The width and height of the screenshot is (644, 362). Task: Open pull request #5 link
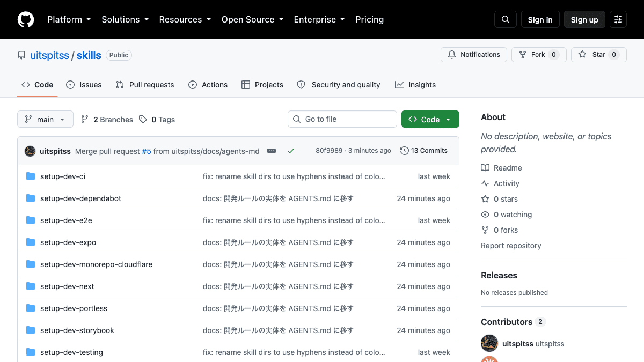(x=147, y=151)
